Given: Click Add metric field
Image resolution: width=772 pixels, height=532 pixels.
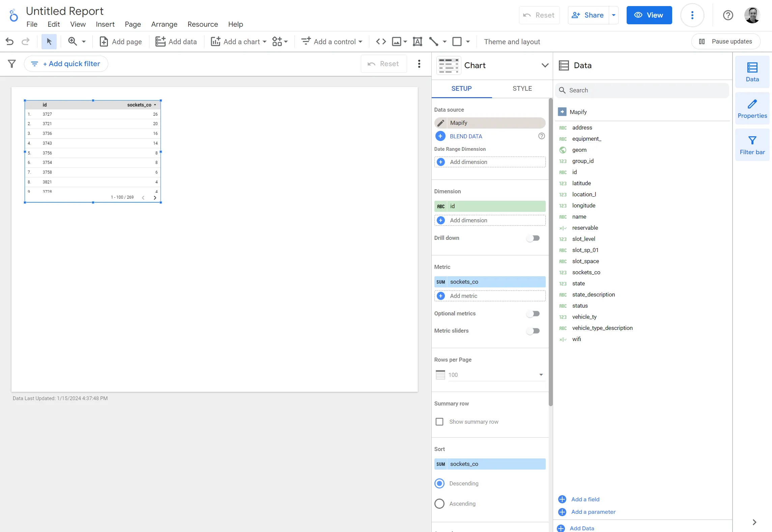Looking at the screenshot, I should 490,296.
